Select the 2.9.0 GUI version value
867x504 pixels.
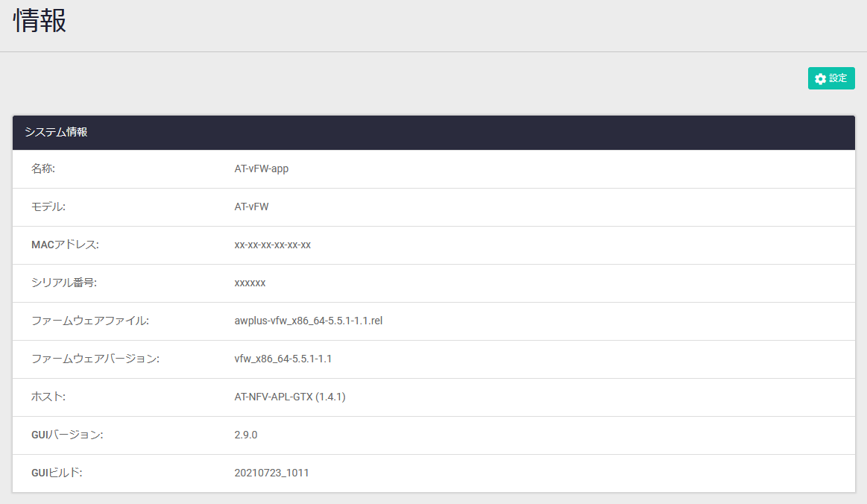point(246,435)
